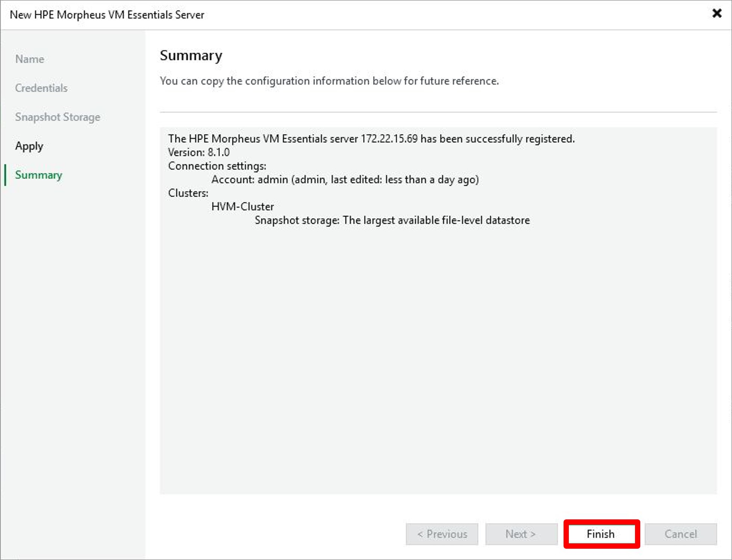732x560 pixels.
Task: Click the Previous button
Action: tap(442, 534)
